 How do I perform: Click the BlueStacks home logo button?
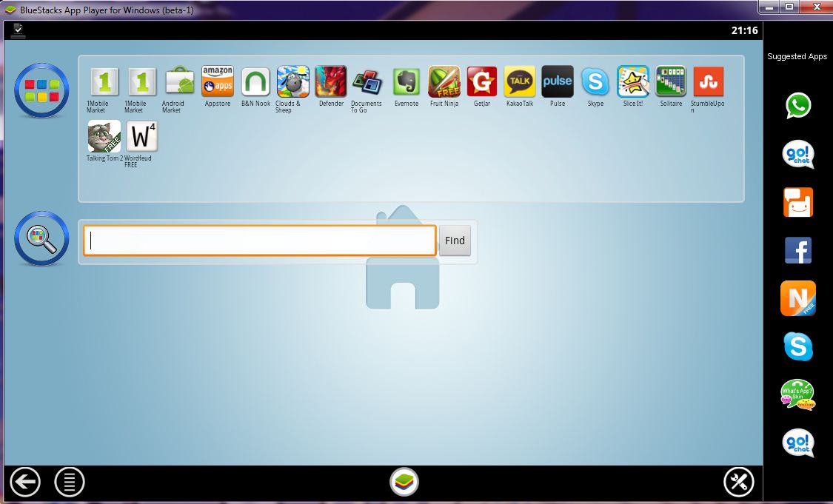(x=404, y=483)
